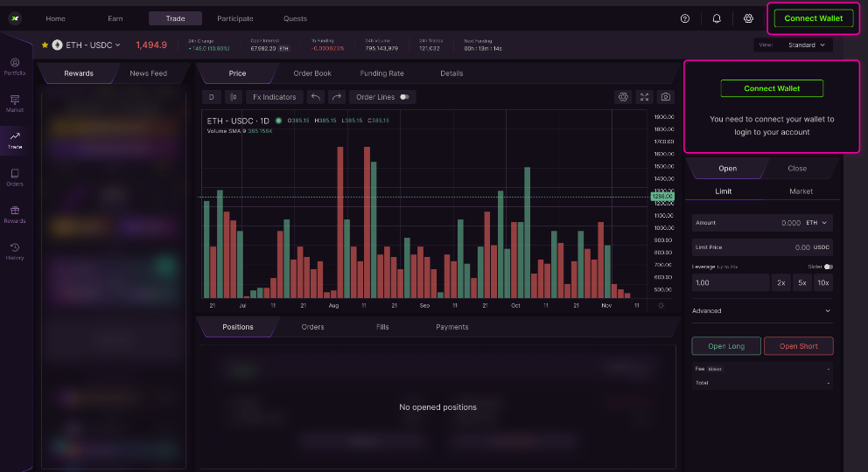Open Portfolio in the sidebar
Image resolution: width=868 pixels, height=472 pixels.
click(15, 67)
